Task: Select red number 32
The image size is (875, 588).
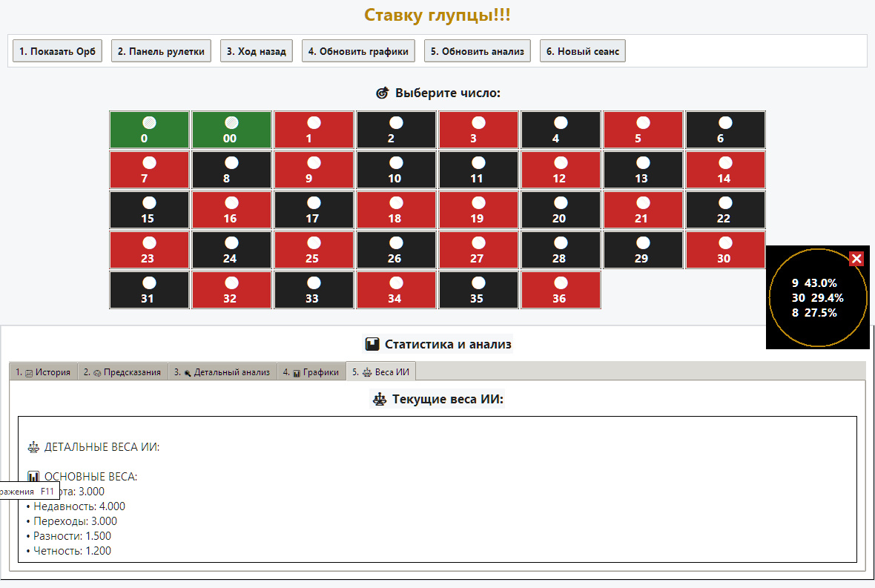Action: [x=231, y=290]
